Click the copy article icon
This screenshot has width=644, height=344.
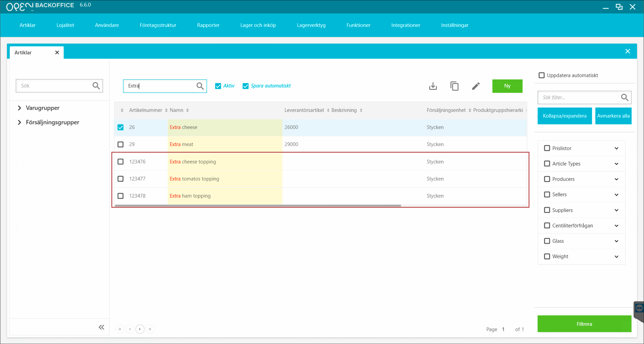(x=454, y=86)
